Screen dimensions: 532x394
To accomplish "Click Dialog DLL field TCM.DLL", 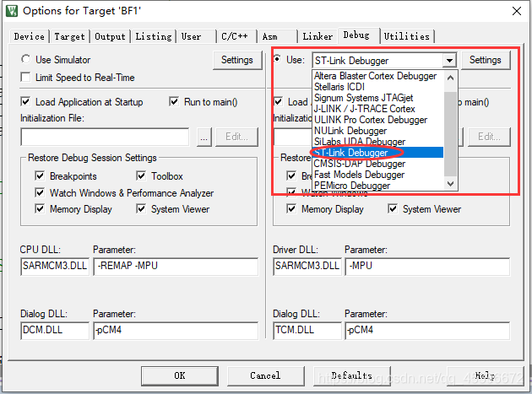I will pos(307,330).
